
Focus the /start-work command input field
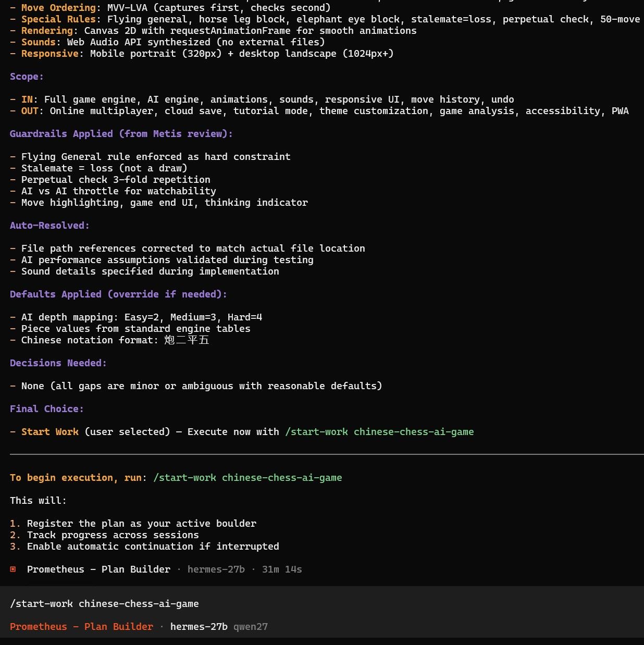coord(322,604)
